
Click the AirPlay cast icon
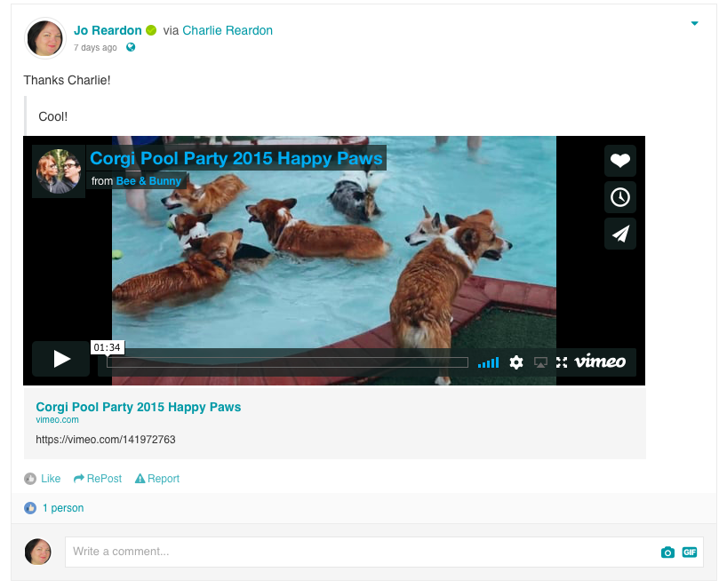click(540, 362)
